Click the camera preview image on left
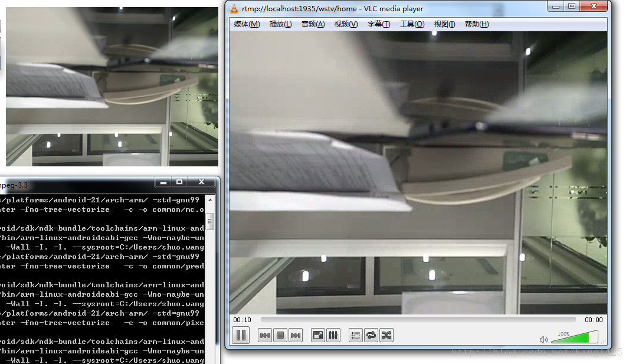 [112, 87]
